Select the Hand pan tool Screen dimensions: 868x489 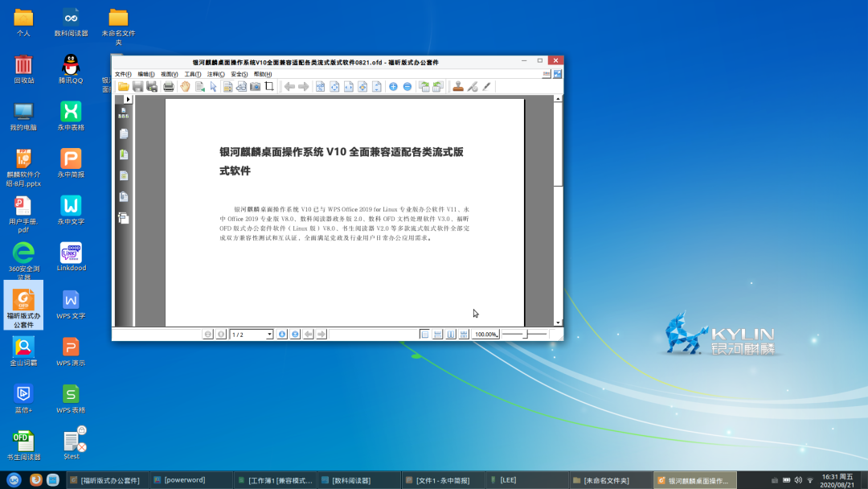(x=185, y=86)
